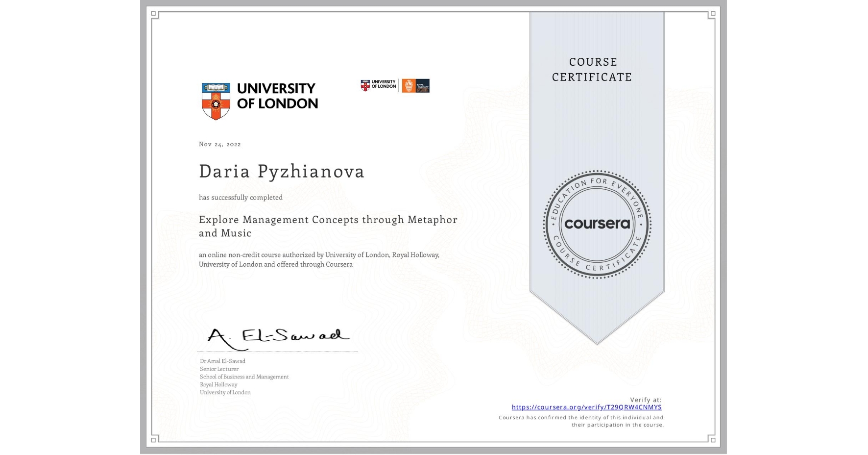Click the circular Coursera certificate seal
Image resolution: width=868 pixels, height=455 pixels.
[597, 224]
